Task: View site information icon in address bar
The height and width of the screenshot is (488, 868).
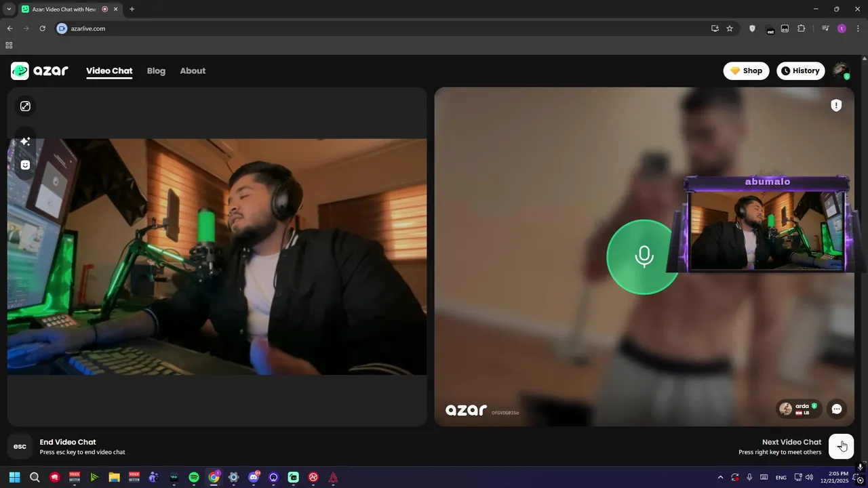Action: point(62,28)
